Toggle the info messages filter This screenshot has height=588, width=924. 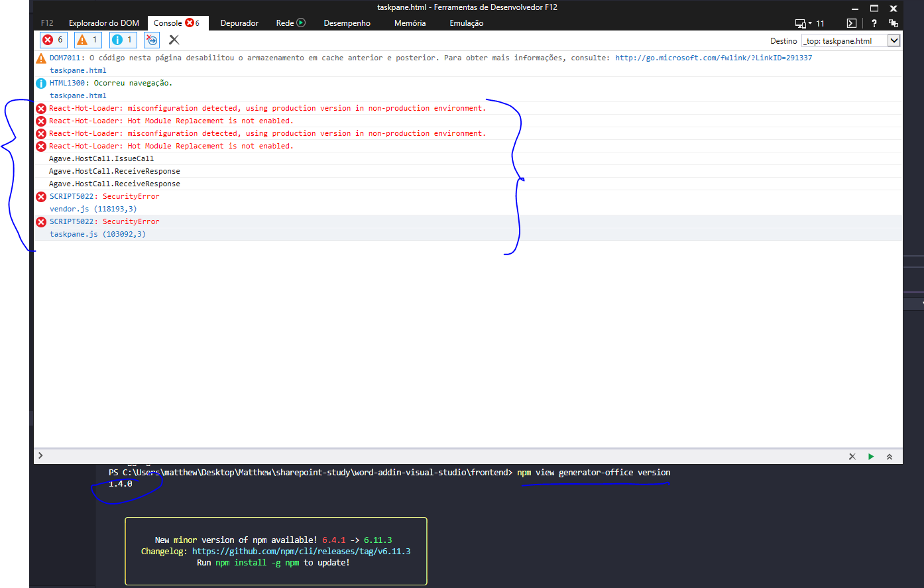tap(123, 40)
